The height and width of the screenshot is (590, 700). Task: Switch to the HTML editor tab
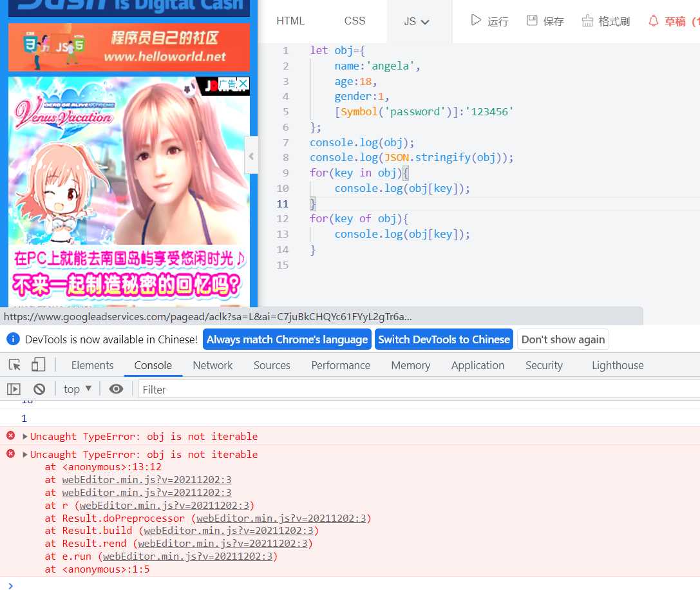point(290,21)
